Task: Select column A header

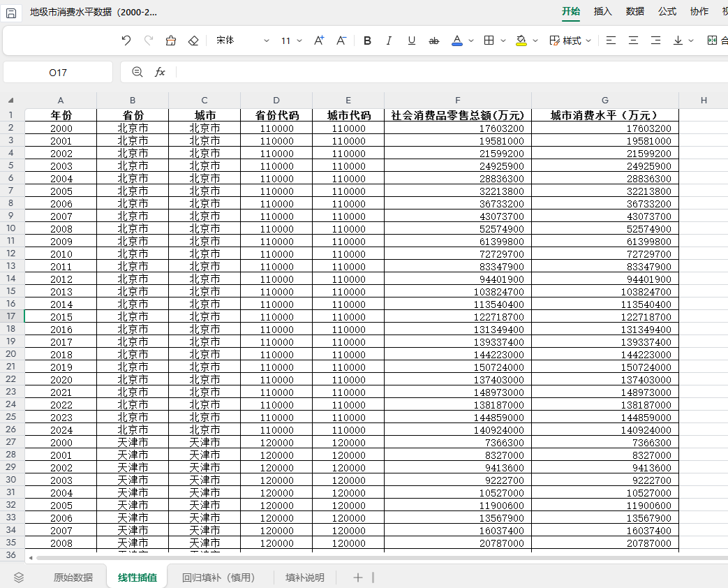Action: [x=60, y=101]
